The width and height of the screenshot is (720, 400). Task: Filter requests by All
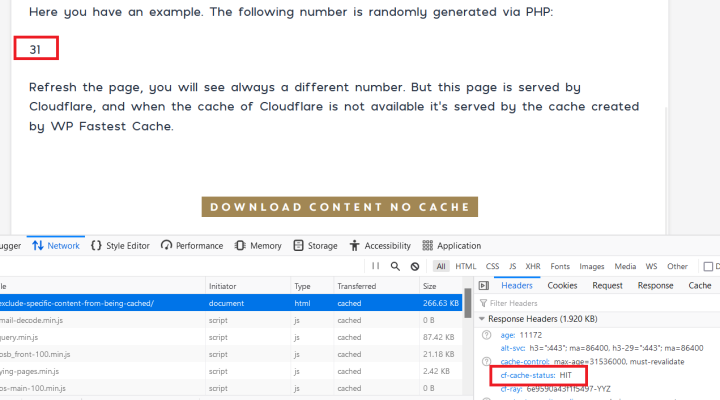pos(441,266)
